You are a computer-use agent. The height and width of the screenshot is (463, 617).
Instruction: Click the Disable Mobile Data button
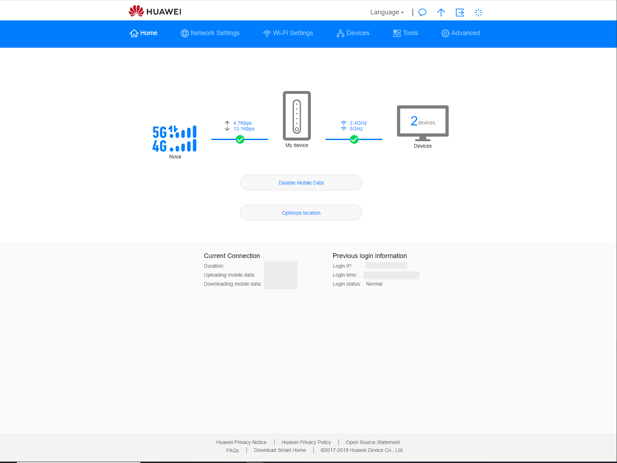point(301,183)
